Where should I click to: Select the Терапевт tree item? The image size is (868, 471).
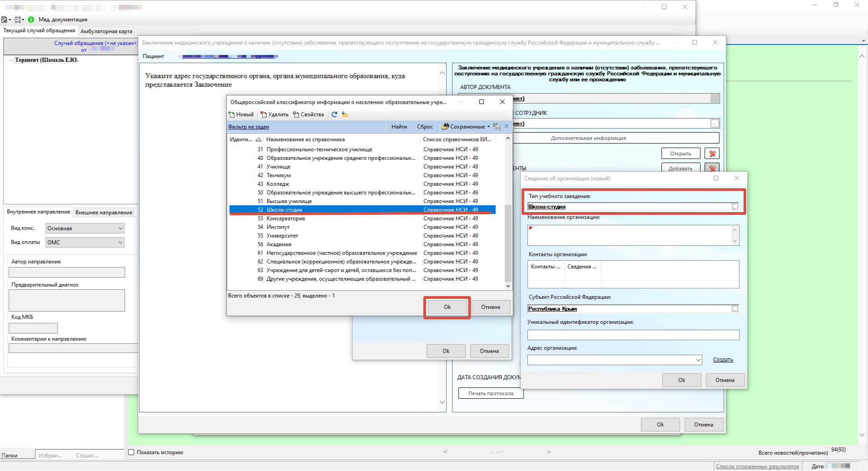[x=46, y=60]
